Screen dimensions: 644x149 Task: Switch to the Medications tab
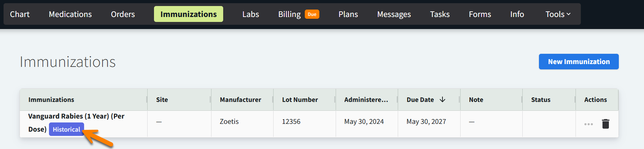(x=70, y=14)
